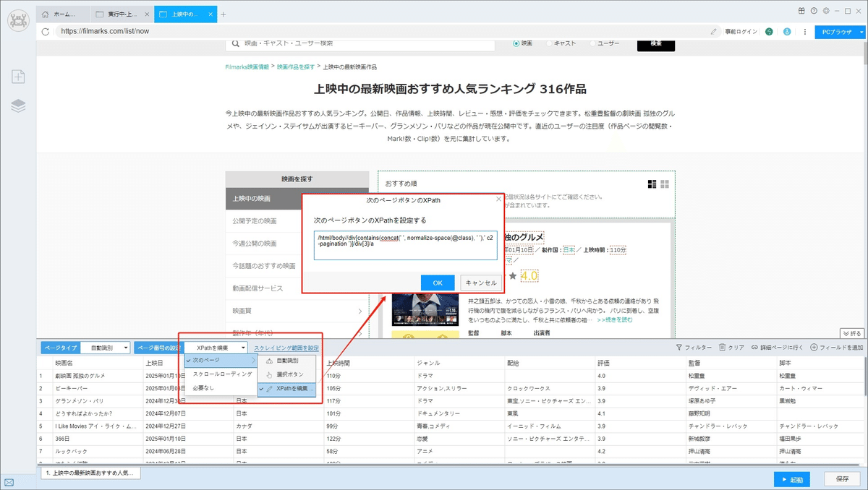
Task: Click the new task icon in left sidebar
Action: pos(18,76)
